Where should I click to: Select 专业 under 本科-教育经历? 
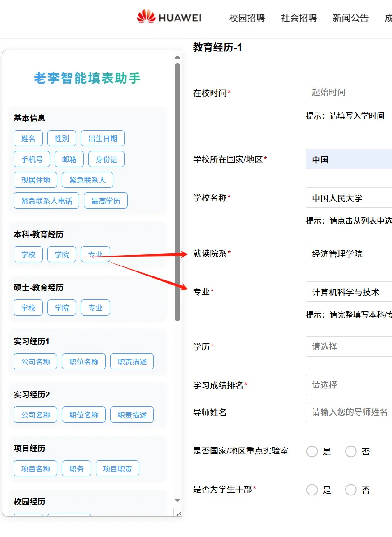click(x=96, y=254)
